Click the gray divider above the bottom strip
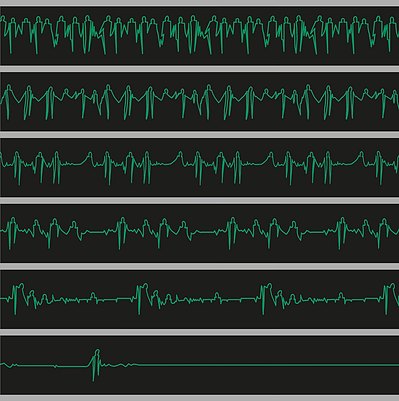The image size is (399, 401). [x=199, y=332]
